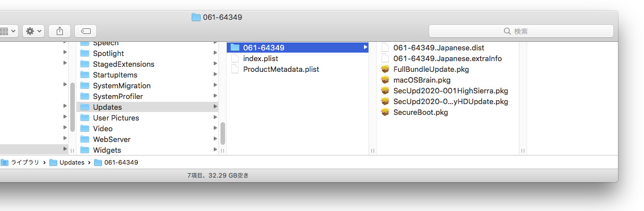Select the WebServer folder
Screen dimensions: 644x211
click(x=147, y=139)
